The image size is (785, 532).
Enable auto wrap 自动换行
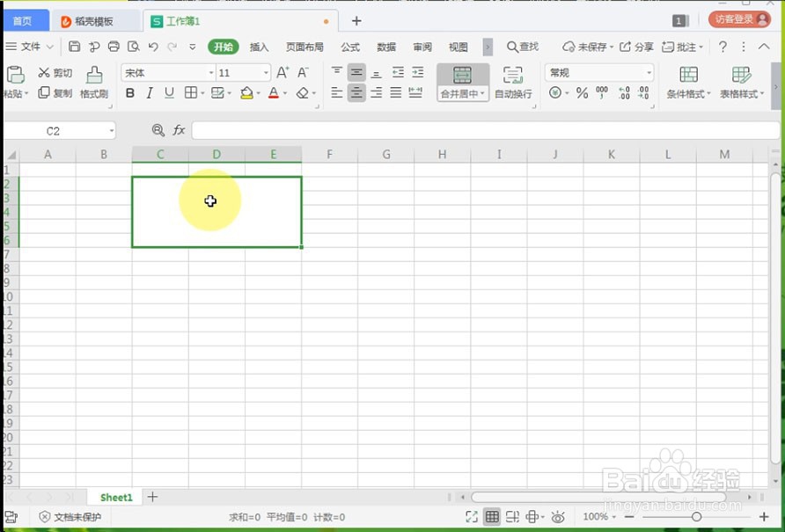click(513, 83)
